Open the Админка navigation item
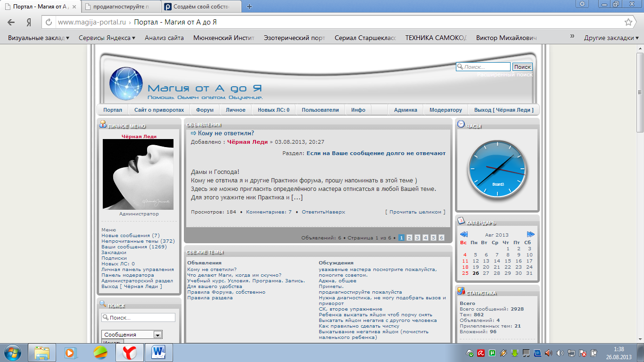This screenshot has height=362, width=644. [x=405, y=110]
